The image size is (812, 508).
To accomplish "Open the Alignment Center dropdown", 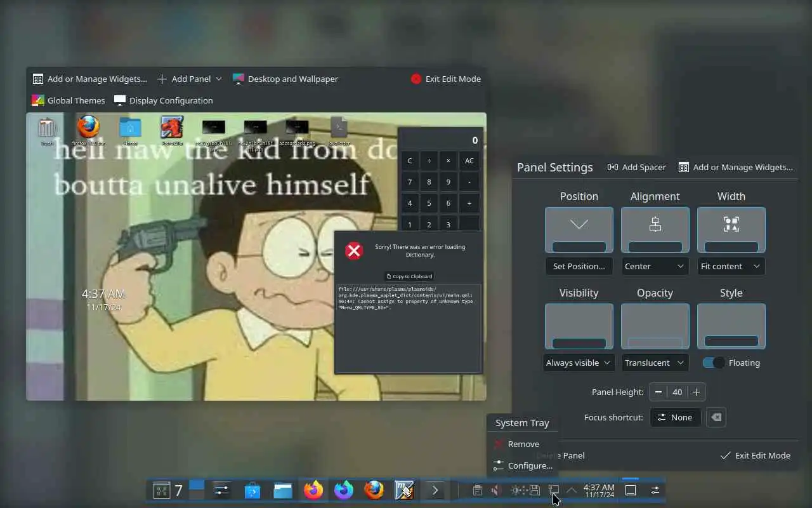I will (655, 266).
